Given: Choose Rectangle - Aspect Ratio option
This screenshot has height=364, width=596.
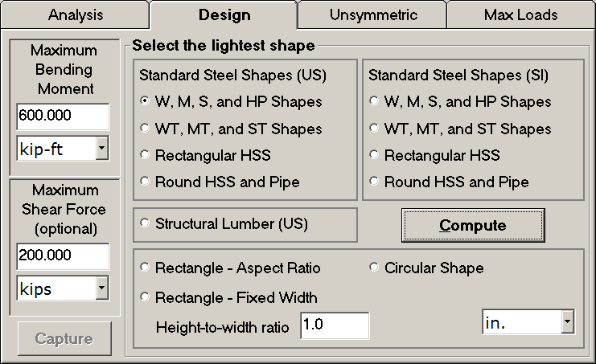Looking at the screenshot, I should pyautogui.click(x=145, y=268).
